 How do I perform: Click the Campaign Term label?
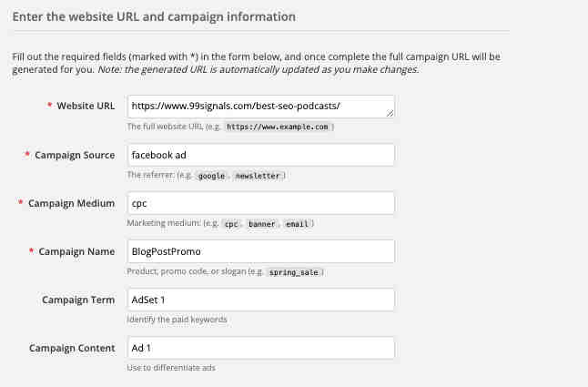(78, 300)
